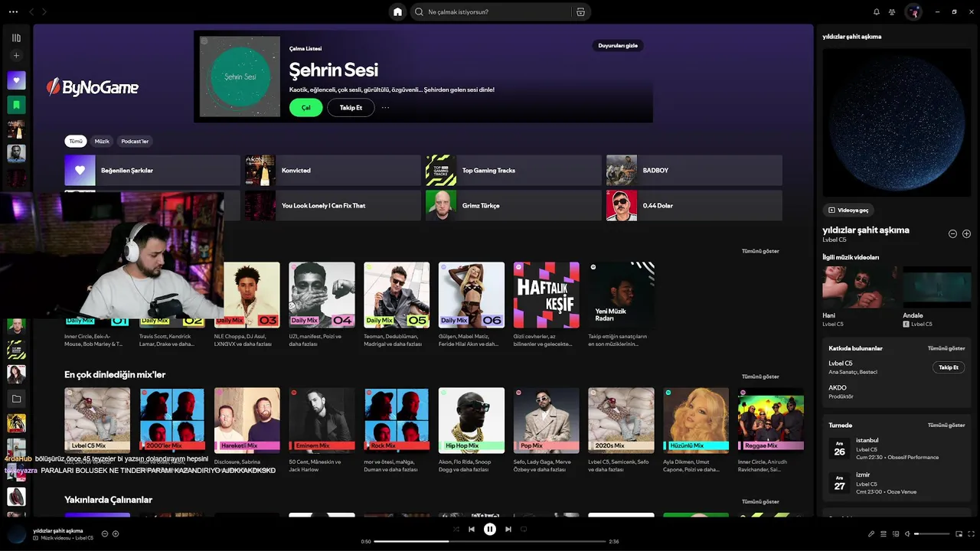This screenshot has width=980, height=551.
Task: Switch to video with Videoya geç
Action: pyautogui.click(x=848, y=210)
